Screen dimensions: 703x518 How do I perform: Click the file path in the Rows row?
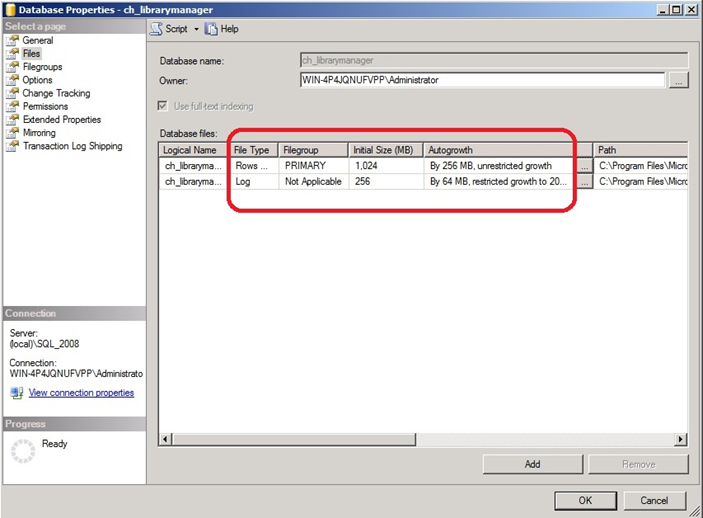coord(641,166)
